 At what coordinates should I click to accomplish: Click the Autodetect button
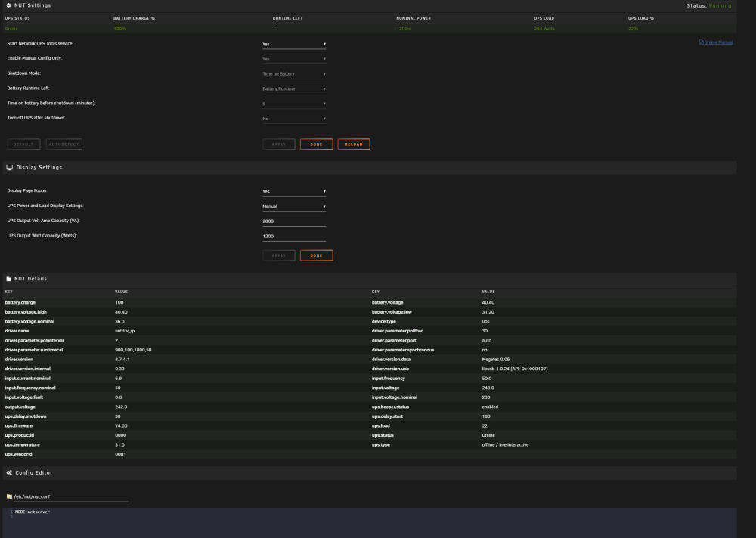[64, 144]
